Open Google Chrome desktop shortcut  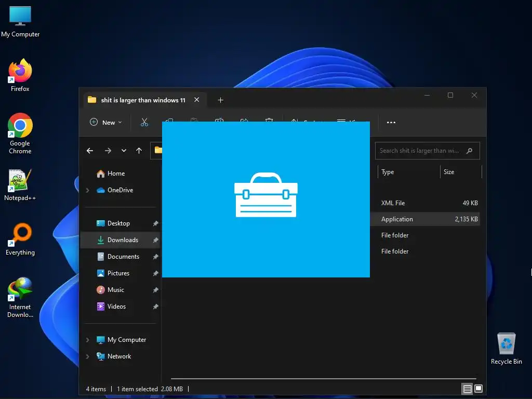(x=20, y=134)
